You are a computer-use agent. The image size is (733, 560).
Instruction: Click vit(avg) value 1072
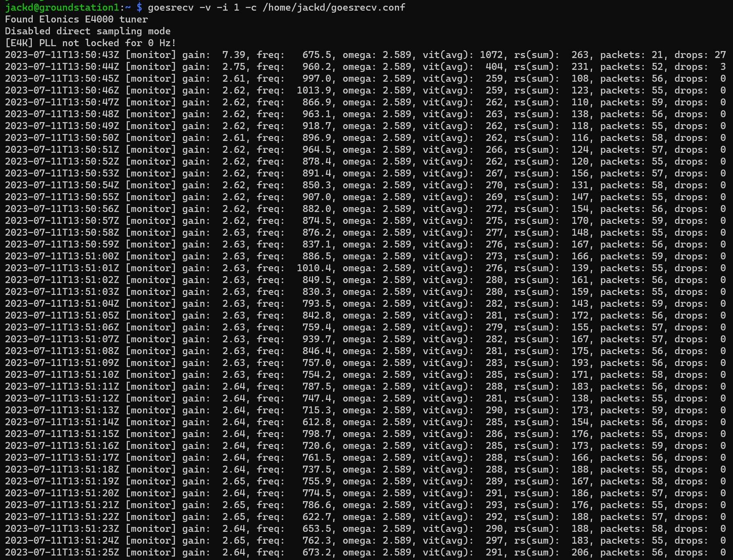click(491, 55)
